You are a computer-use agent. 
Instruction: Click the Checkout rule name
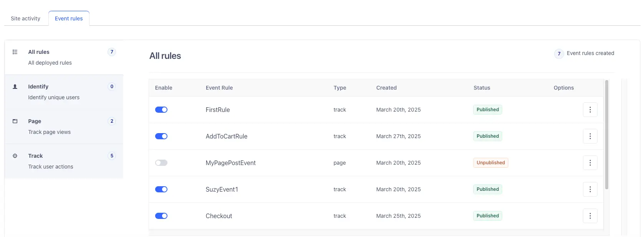coord(219,216)
